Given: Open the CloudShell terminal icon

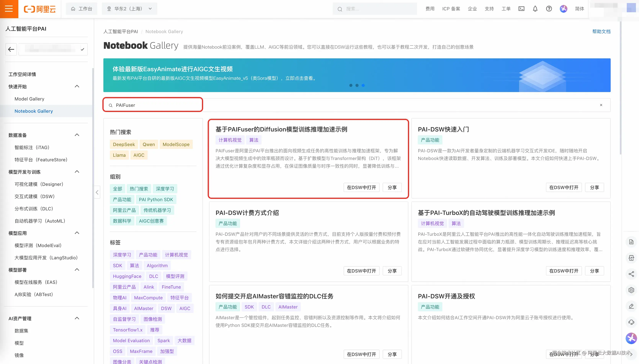Looking at the screenshot, I should [x=521, y=8].
